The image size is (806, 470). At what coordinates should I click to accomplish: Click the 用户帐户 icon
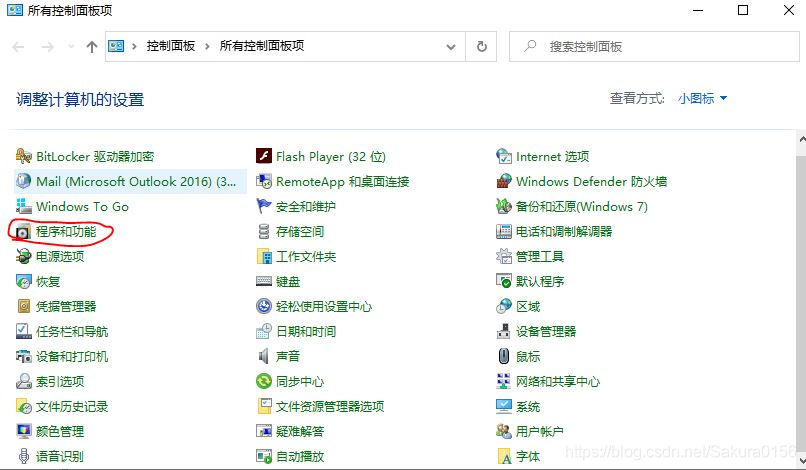tap(504, 431)
